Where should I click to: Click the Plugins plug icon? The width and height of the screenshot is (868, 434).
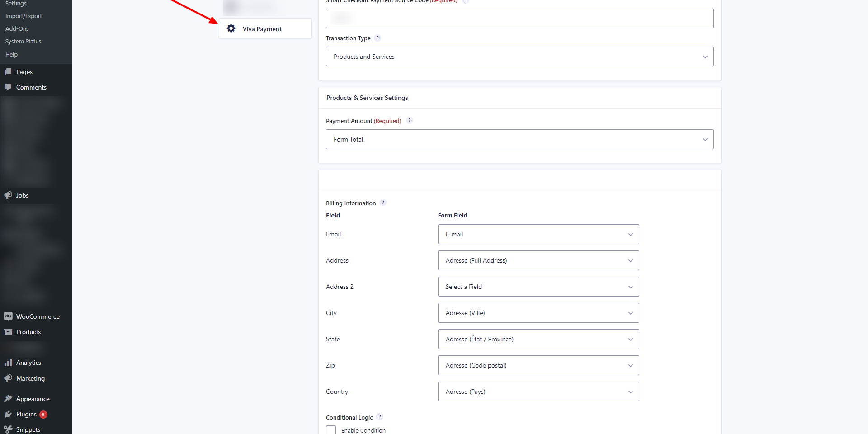coord(8,414)
